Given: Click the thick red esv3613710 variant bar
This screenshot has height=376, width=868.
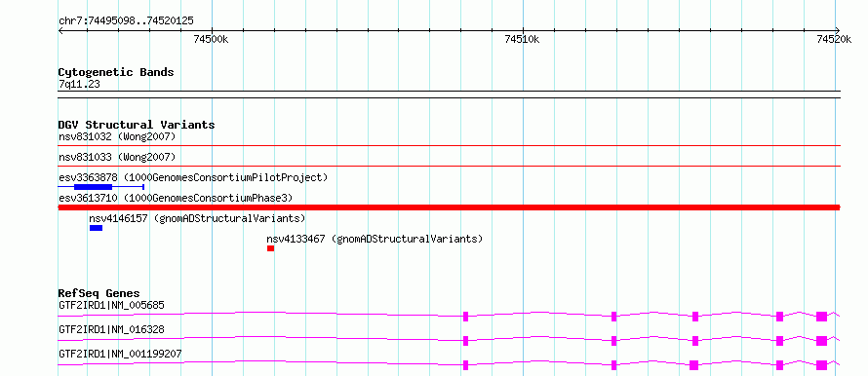Looking at the screenshot, I should click(x=449, y=207).
